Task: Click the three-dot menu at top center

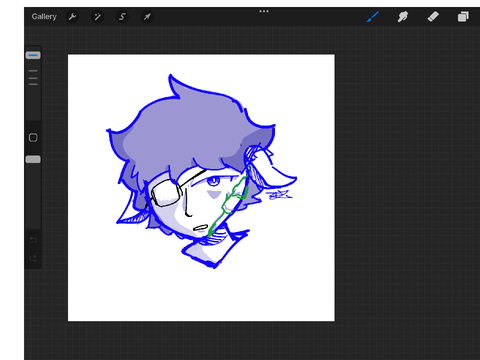Action: point(264,11)
